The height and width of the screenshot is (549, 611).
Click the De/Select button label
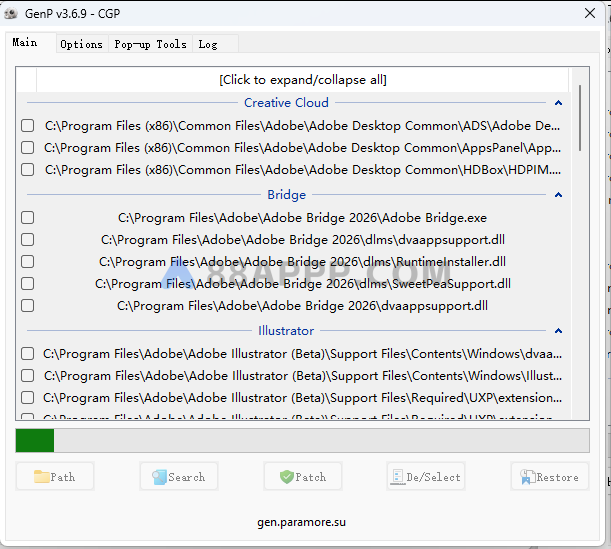click(x=433, y=477)
